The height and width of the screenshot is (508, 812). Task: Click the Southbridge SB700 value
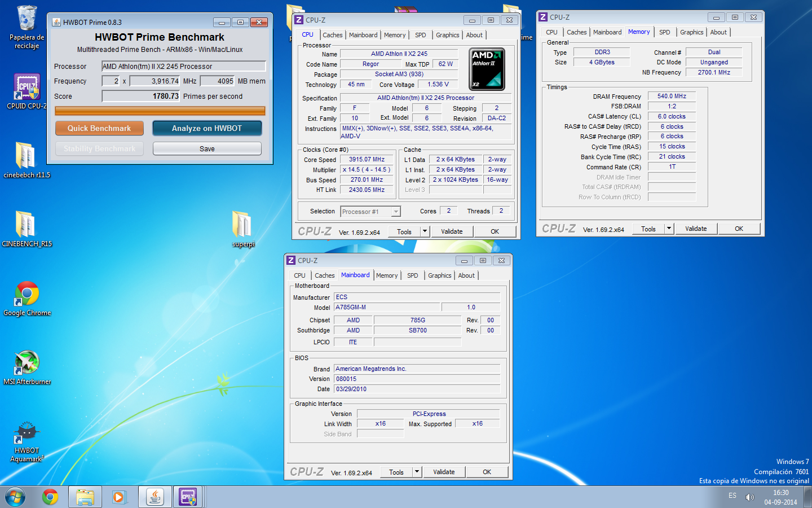point(418,330)
